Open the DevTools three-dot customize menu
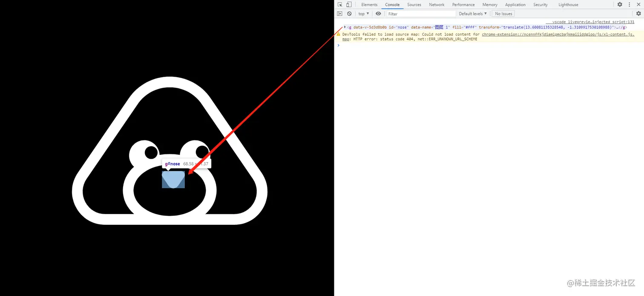Screen dimensions: 644x296 pos(629,5)
